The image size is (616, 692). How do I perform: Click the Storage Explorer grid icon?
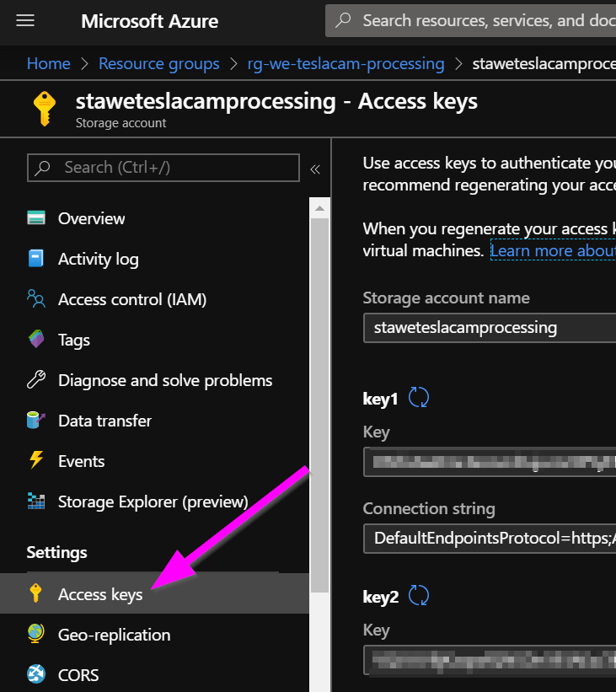coord(36,501)
